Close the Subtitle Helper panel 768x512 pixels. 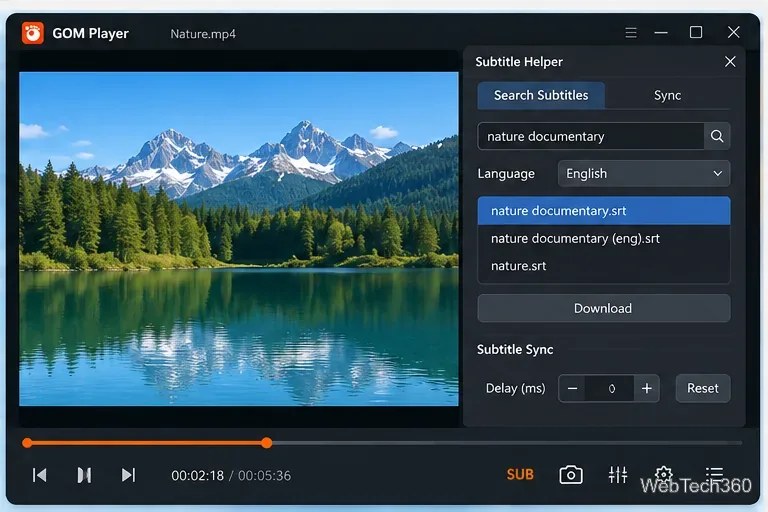pyautogui.click(x=730, y=62)
